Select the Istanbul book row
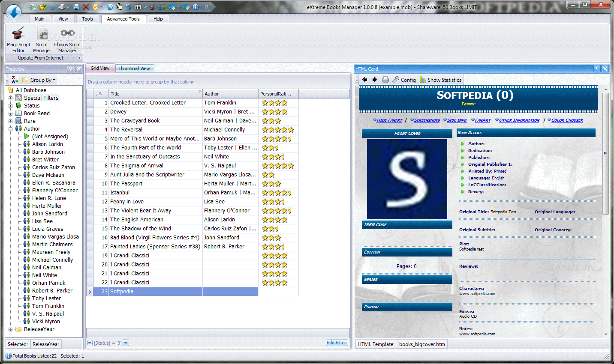This screenshot has height=364, width=614. (x=193, y=193)
